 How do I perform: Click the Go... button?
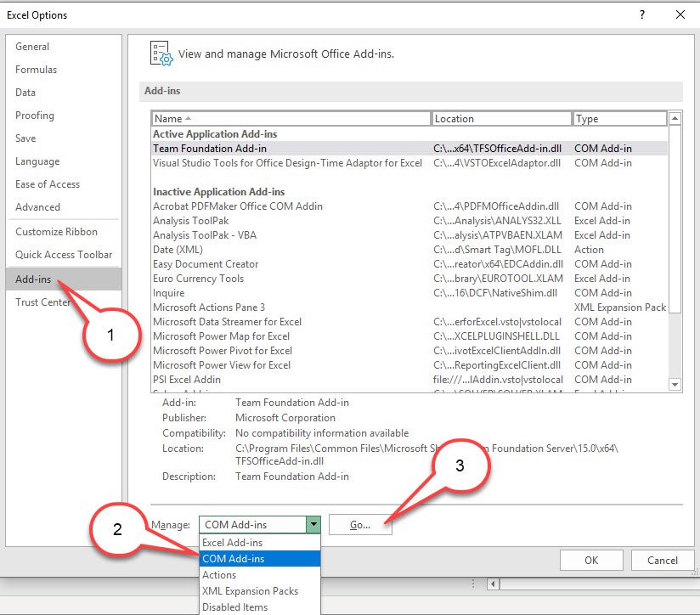[360, 525]
